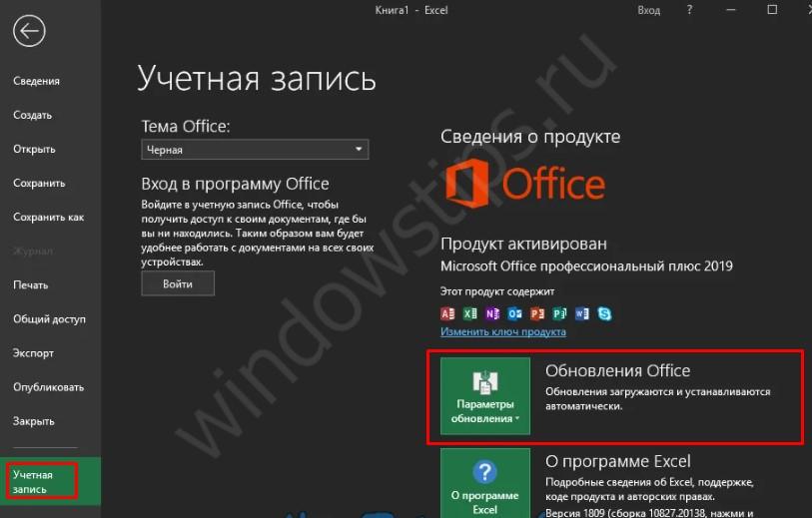Click the Учетная запись page heading
The image size is (812, 518).
[257, 79]
